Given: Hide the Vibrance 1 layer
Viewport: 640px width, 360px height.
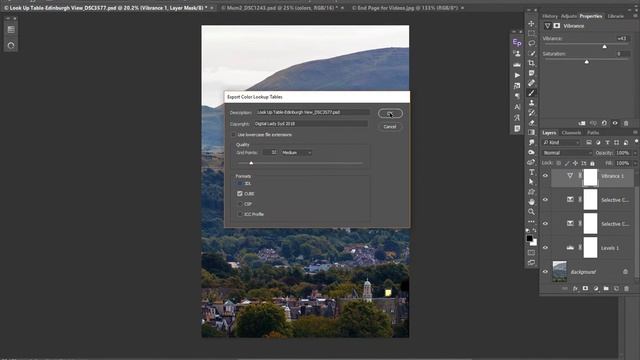Looking at the screenshot, I should pyautogui.click(x=545, y=176).
